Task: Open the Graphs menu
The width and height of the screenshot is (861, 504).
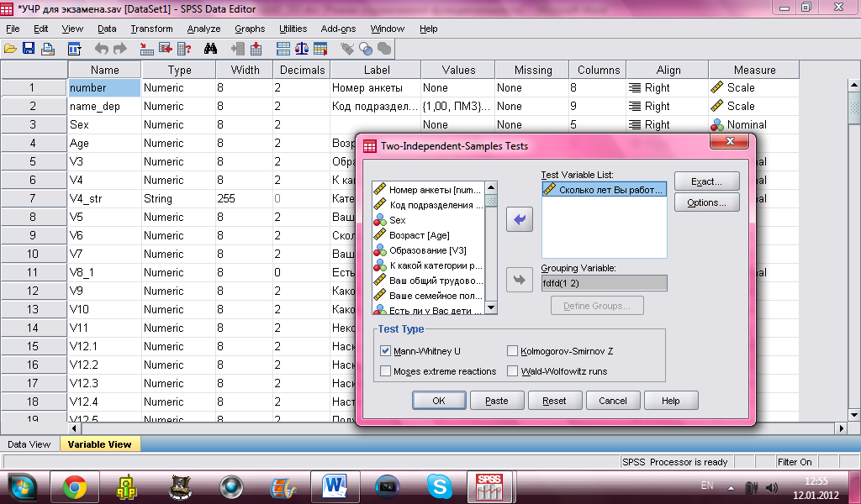Action: [x=250, y=29]
